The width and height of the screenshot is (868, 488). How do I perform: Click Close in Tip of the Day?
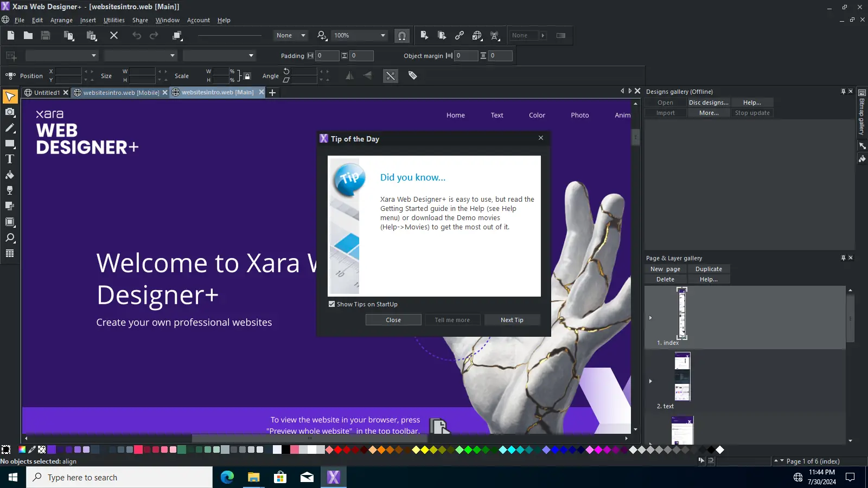point(393,320)
